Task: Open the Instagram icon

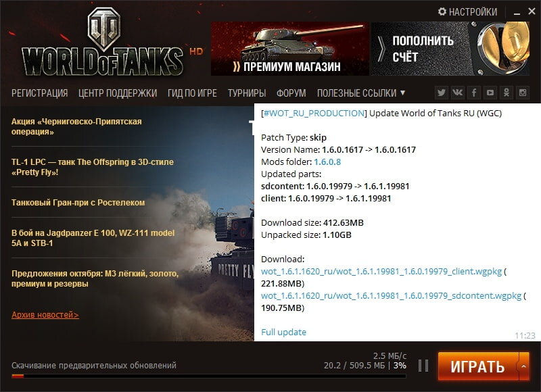Action: pos(523,93)
